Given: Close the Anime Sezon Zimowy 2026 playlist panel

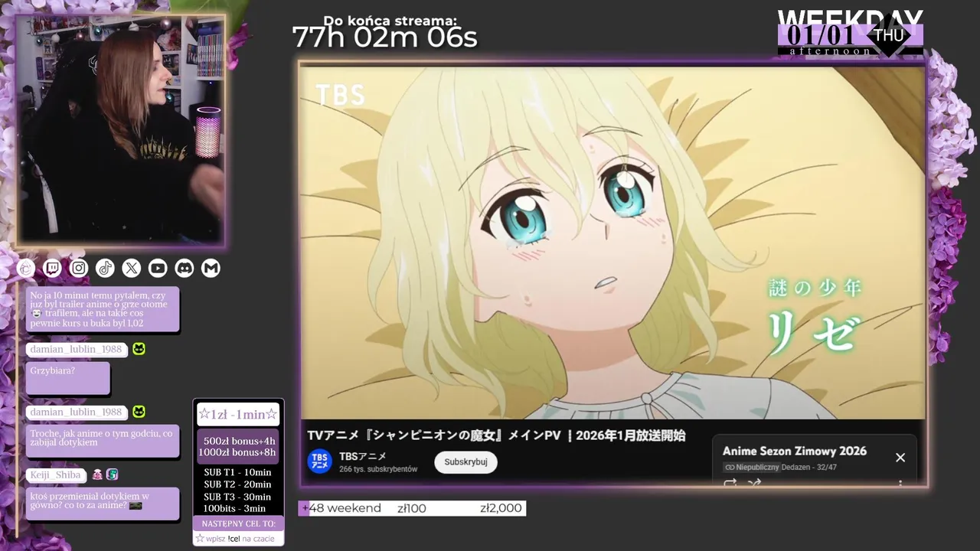Looking at the screenshot, I should [900, 458].
